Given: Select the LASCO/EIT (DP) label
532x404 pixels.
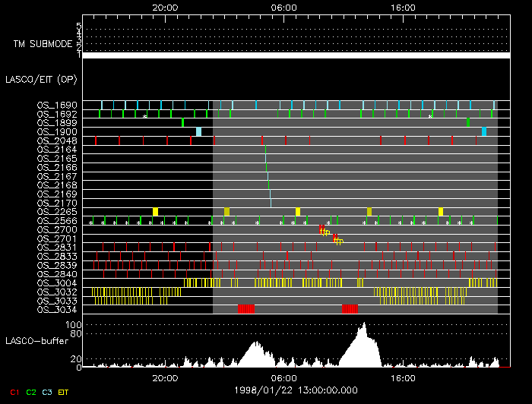Looking at the screenshot, I should [40, 79].
